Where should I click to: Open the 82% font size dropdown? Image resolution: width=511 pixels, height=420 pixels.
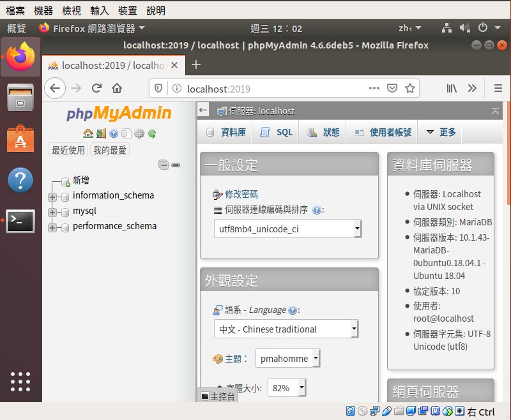pos(287,387)
